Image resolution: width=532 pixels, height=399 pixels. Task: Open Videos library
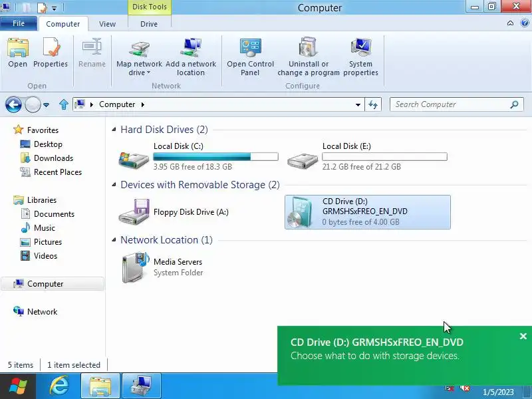point(45,256)
